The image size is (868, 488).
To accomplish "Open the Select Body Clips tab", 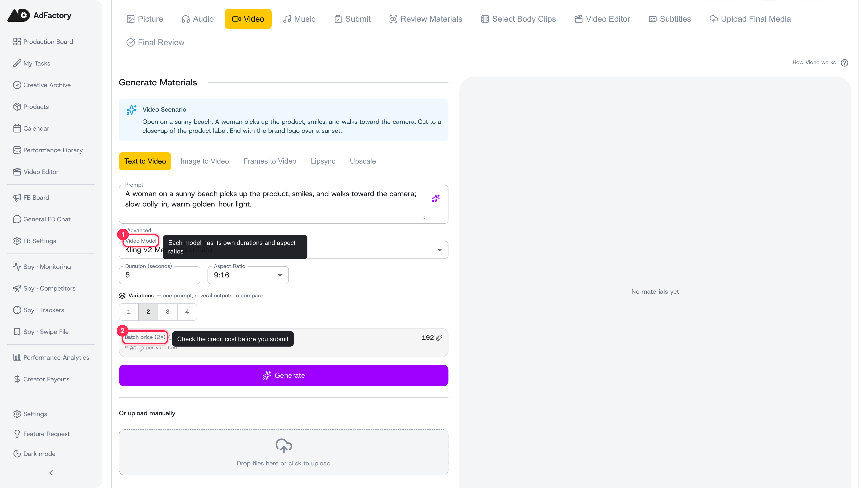I will click(x=518, y=19).
